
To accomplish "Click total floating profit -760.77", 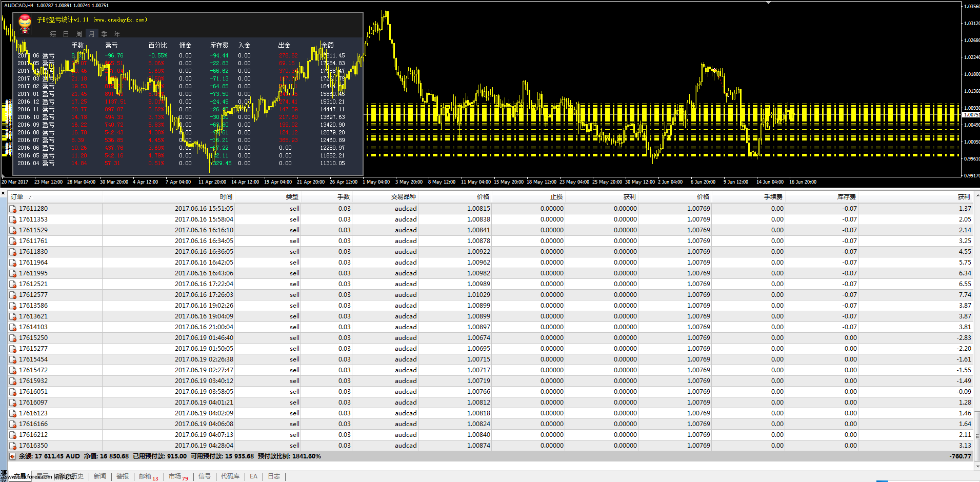I will pos(961,456).
